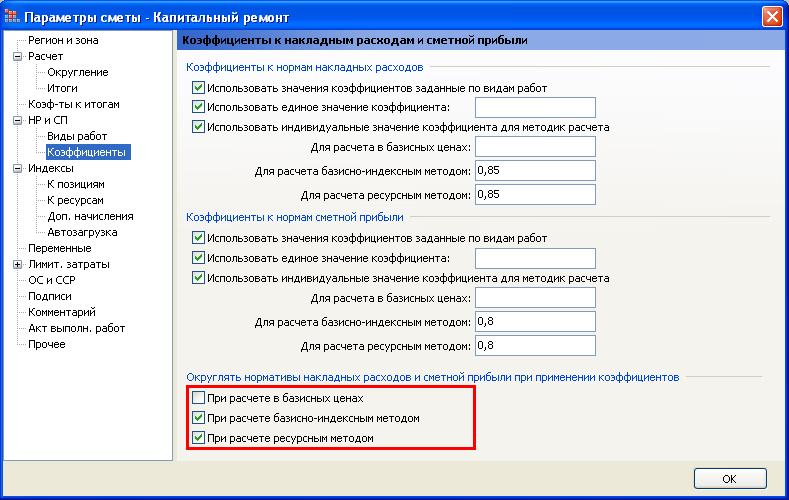Uncheck При расчете базисно-индексным методом checkbox

pos(198,418)
